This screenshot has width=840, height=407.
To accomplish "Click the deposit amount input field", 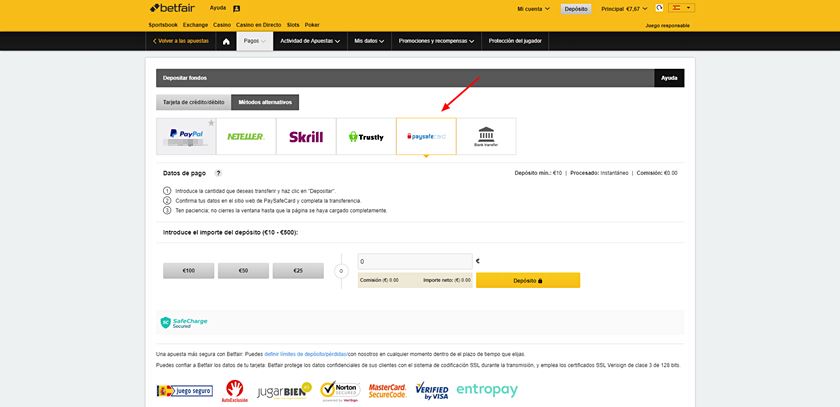I will point(415,261).
